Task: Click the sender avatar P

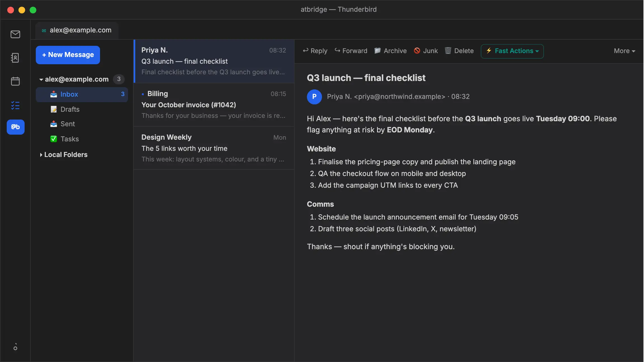Action: coord(314,97)
